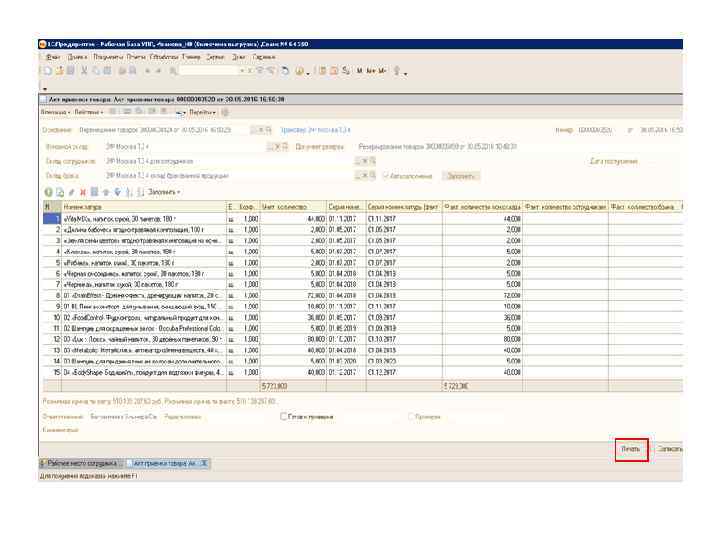Click the Sort descending icon above table
This screenshot has width=720, height=540.
click(x=141, y=192)
